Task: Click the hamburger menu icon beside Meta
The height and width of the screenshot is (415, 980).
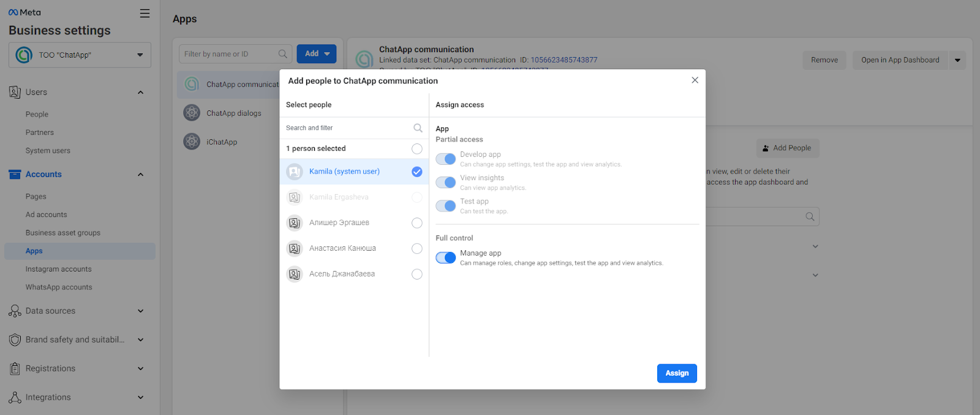Action: (145, 13)
